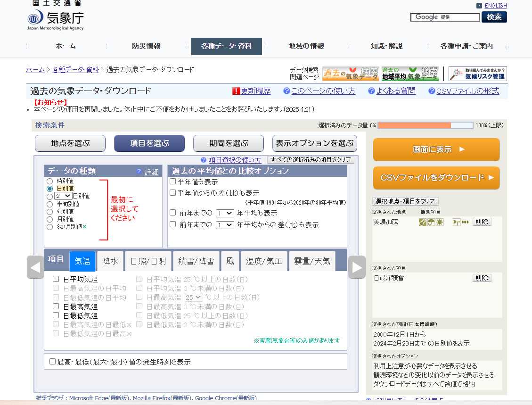Open the 前年までの年平均も表示 years dropdown
The width and height of the screenshot is (532, 405).
(x=225, y=213)
